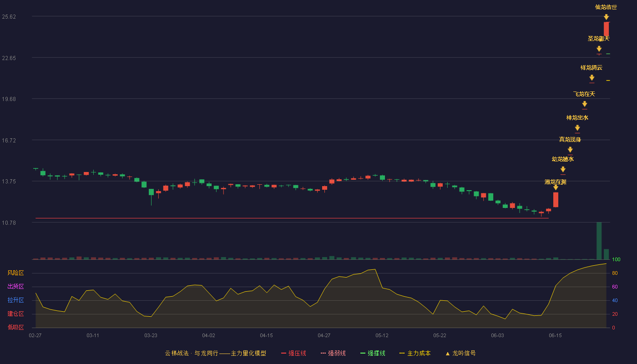The height and width of the screenshot is (364, 637).
Task: Click the 05-22 date label
Action: (440, 335)
